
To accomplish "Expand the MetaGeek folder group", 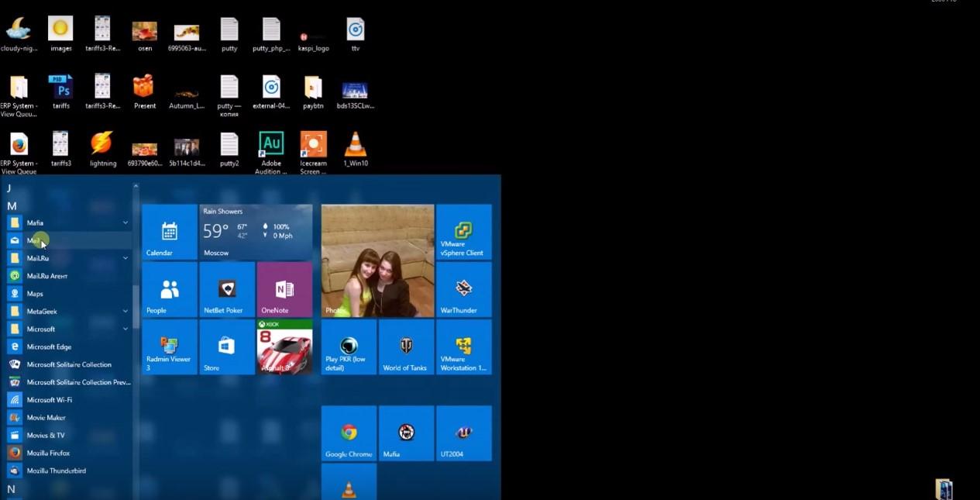I will (126, 312).
